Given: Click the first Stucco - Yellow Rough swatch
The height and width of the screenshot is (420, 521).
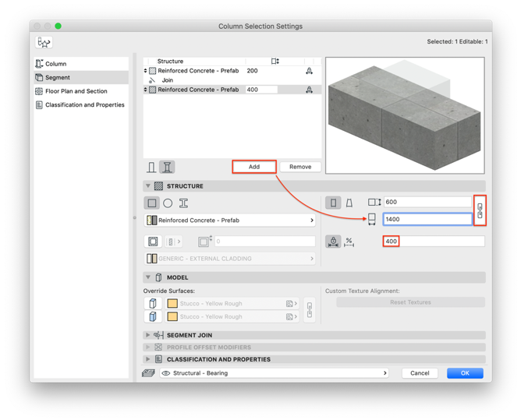Looking at the screenshot, I should click(172, 303).
